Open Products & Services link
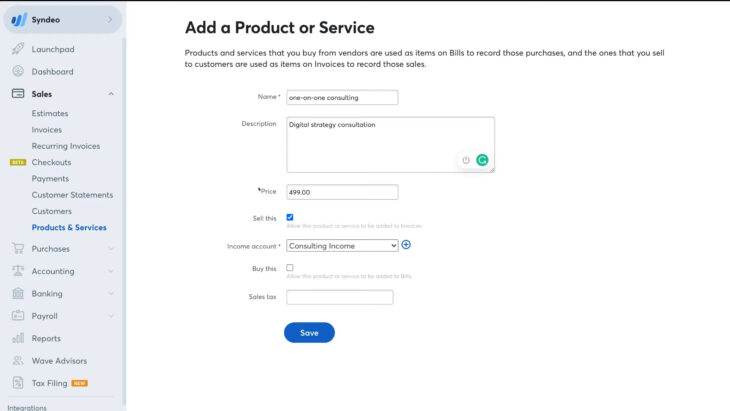The height and width of the screenshot is (411, 730). click(x=69, y=227)
